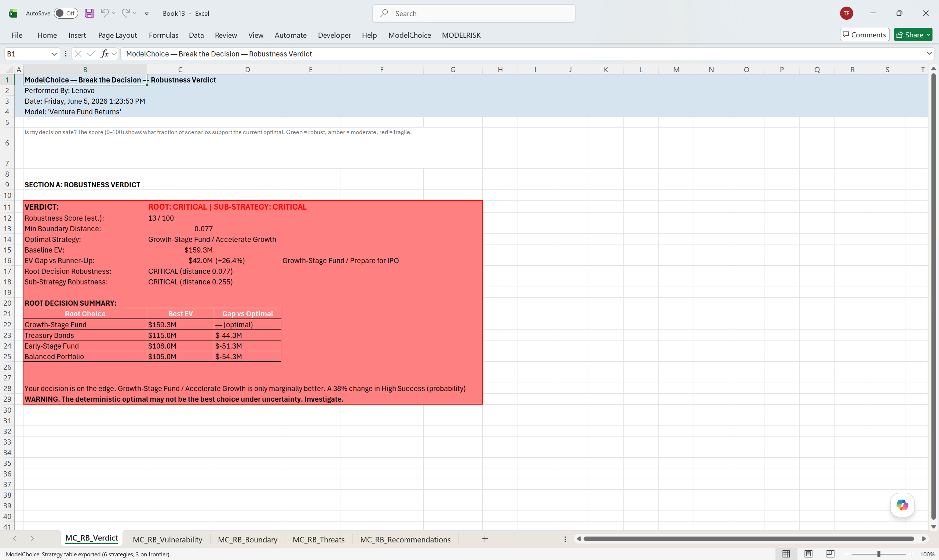Click inside the Search box
The height and width of the screenshot is (560, 939).
(474, 13)
